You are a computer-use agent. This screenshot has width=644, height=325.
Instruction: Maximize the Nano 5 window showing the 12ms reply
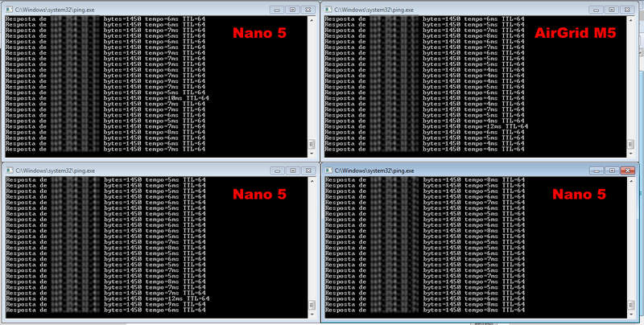pos(292,171)
